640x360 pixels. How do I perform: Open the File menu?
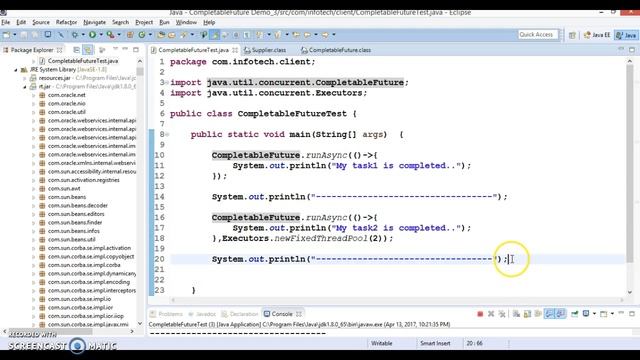(x=5, y=22)
